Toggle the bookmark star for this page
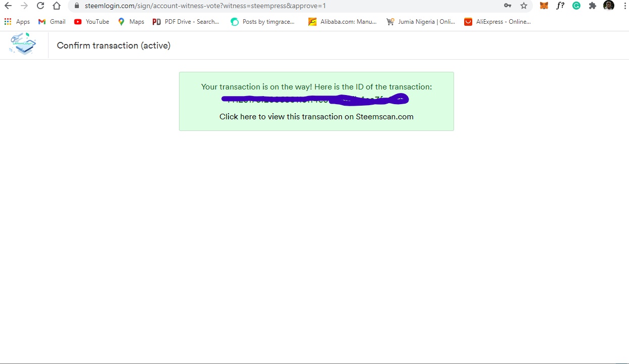629x364 pixels. 524,6
